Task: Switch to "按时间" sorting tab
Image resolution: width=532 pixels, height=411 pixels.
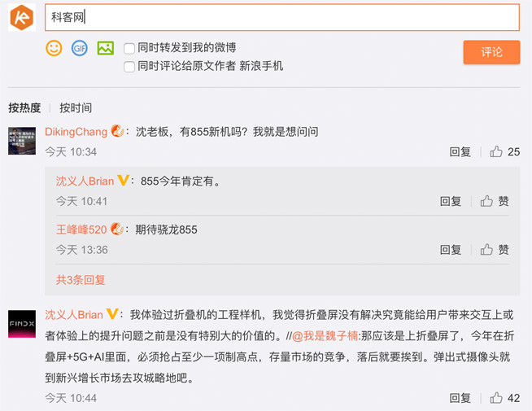Action: point(76,107)
